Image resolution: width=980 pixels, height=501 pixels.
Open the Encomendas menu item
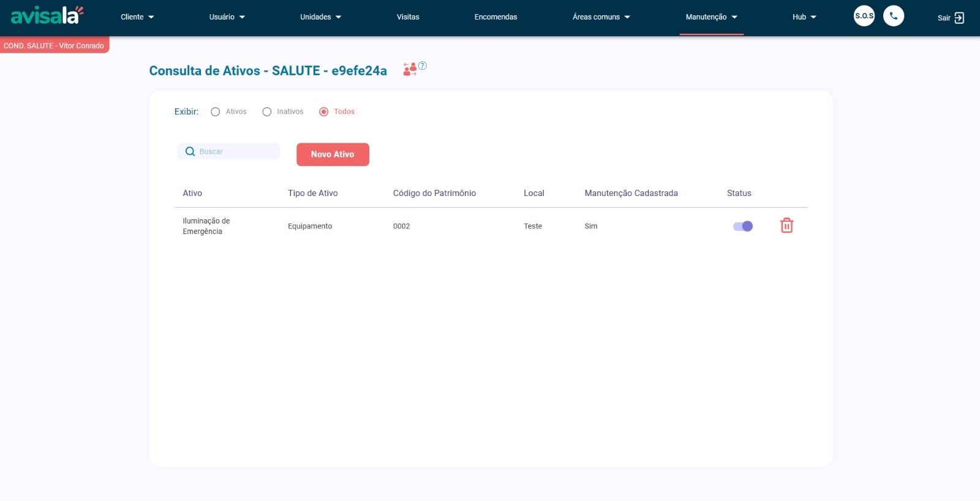click(x=496, y=17)
